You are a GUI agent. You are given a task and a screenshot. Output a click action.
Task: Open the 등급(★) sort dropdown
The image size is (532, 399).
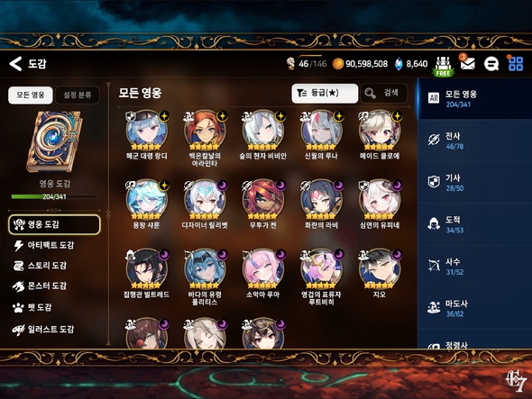pyautogui.click(x=325, y=94)
